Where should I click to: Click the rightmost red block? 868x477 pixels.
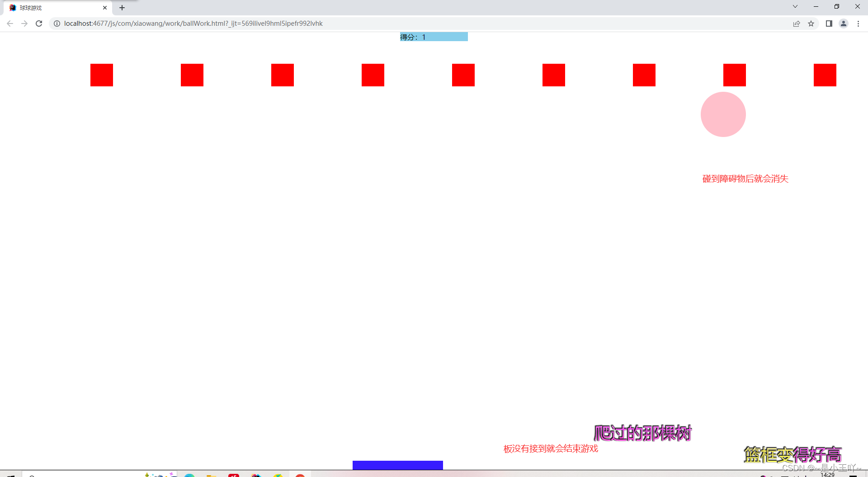[825, 75]
